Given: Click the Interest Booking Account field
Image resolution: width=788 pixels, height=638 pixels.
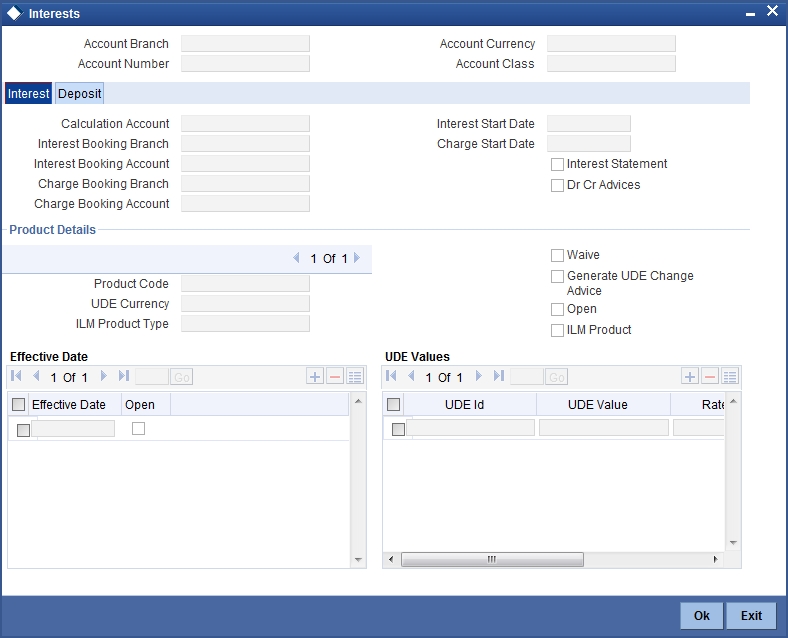Looking at the screenshot, I should (x=245, y=164).
